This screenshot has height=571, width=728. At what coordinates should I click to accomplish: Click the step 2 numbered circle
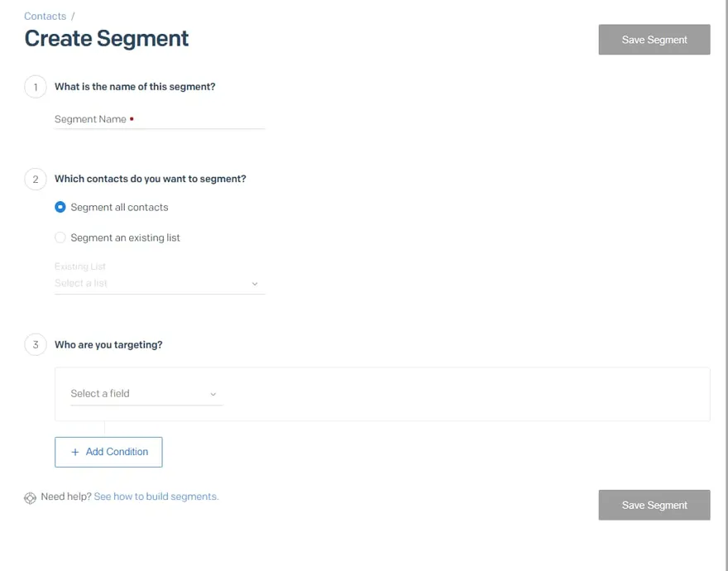pos(35,179)
